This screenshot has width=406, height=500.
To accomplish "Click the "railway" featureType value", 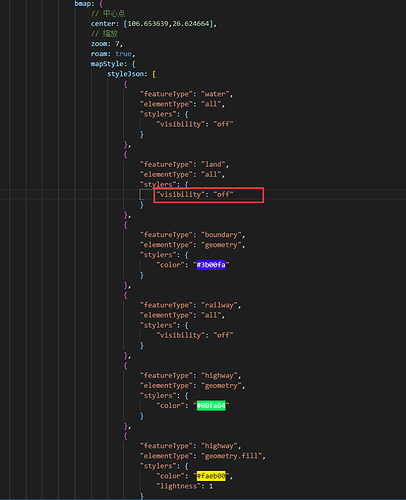I will pos(219,305).
